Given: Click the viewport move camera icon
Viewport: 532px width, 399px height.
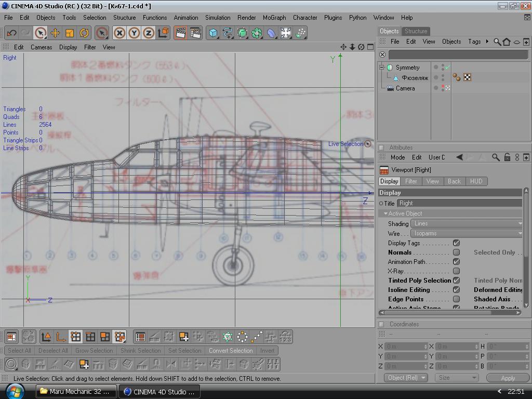Looking at the screenshot, I should click(x=343, y=47).
